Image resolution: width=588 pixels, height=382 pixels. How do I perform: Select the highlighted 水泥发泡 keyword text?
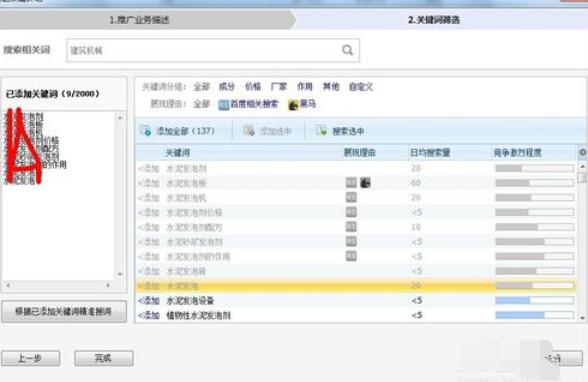[182, 286]
